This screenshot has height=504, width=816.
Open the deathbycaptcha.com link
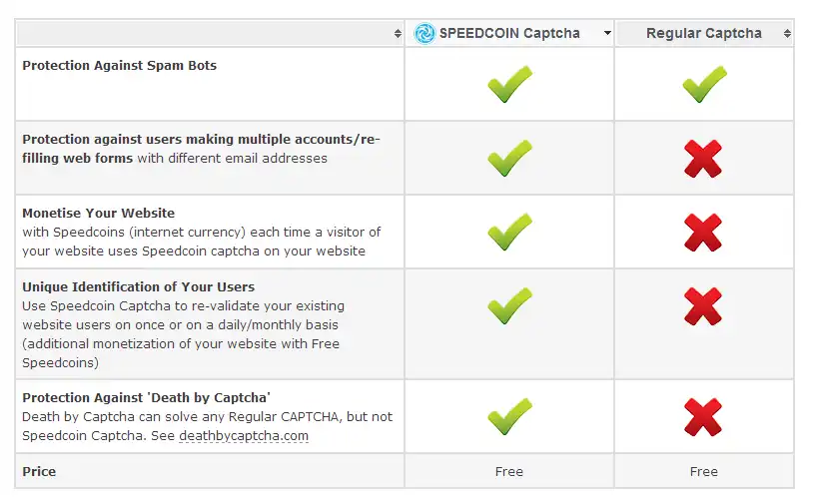click(x=244, y=436)
